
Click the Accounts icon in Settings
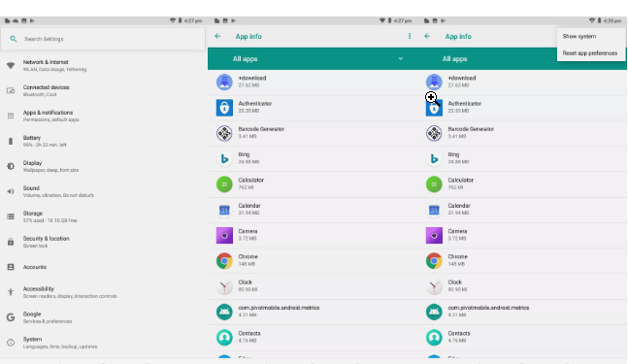(11, 267)
